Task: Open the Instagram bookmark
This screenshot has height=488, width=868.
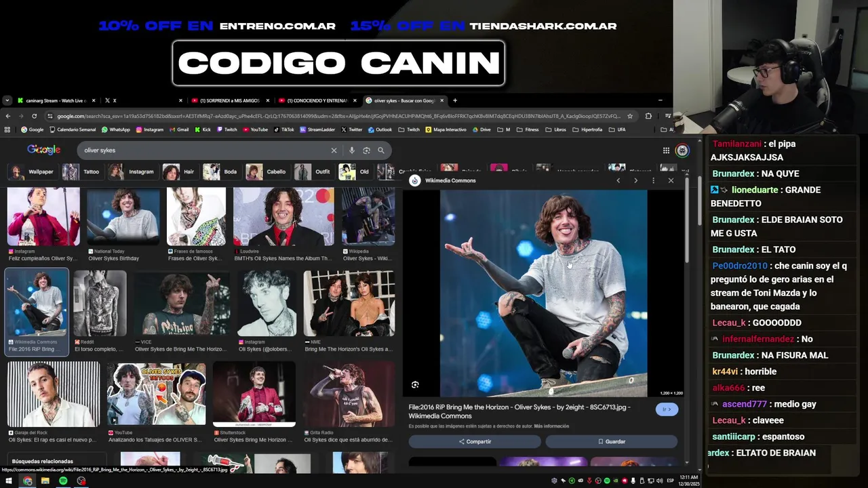Action: (x=150, y=129)
